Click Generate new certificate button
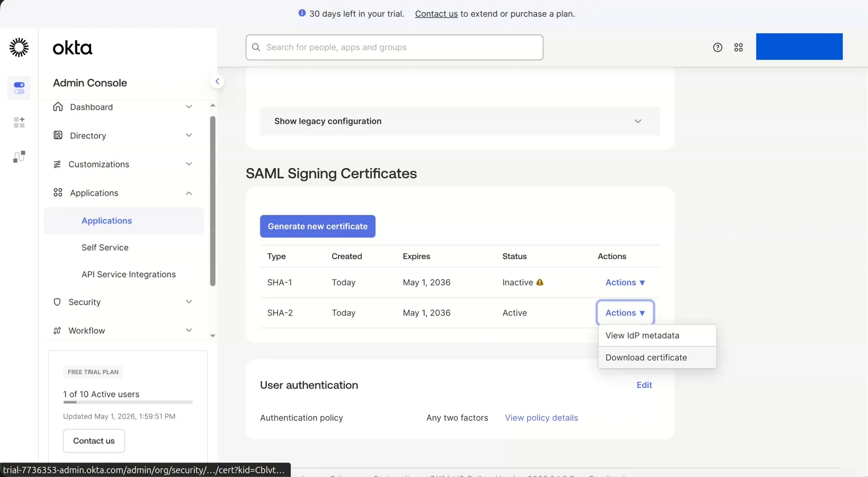 pos(318,227)
